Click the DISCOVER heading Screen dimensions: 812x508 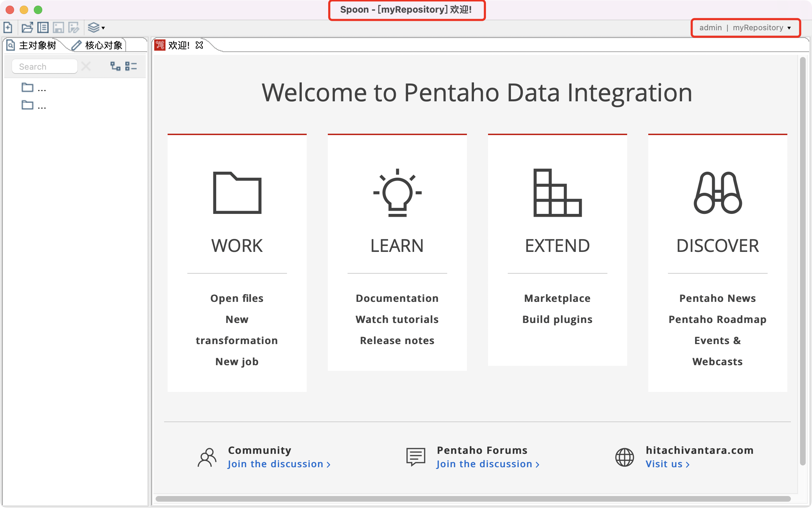pos(718,246)
